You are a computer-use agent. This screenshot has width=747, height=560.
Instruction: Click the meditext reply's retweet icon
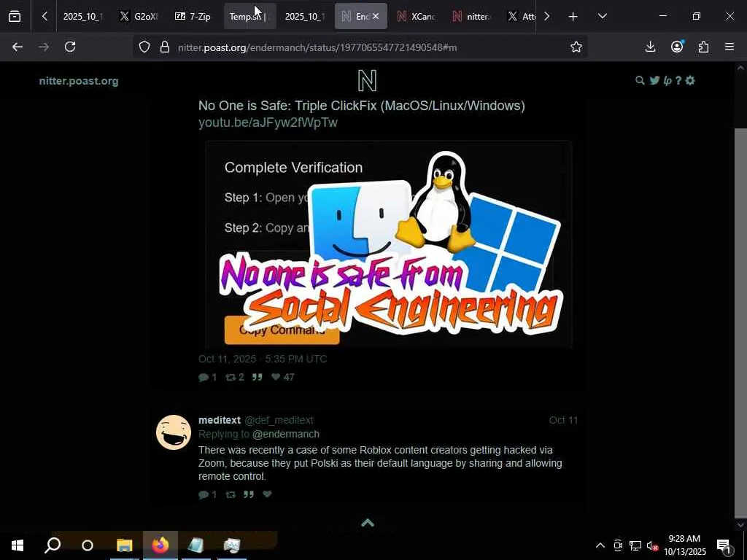[231, 495]
